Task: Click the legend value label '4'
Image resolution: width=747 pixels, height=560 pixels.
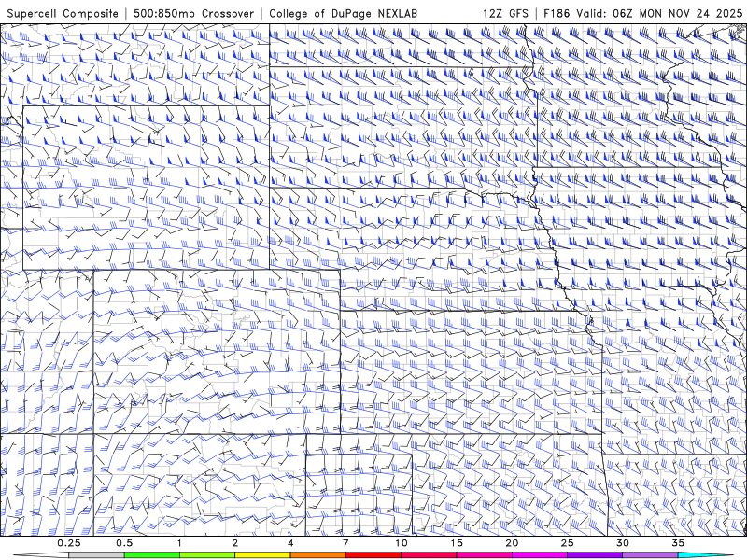Action: (x=290, y=543)
